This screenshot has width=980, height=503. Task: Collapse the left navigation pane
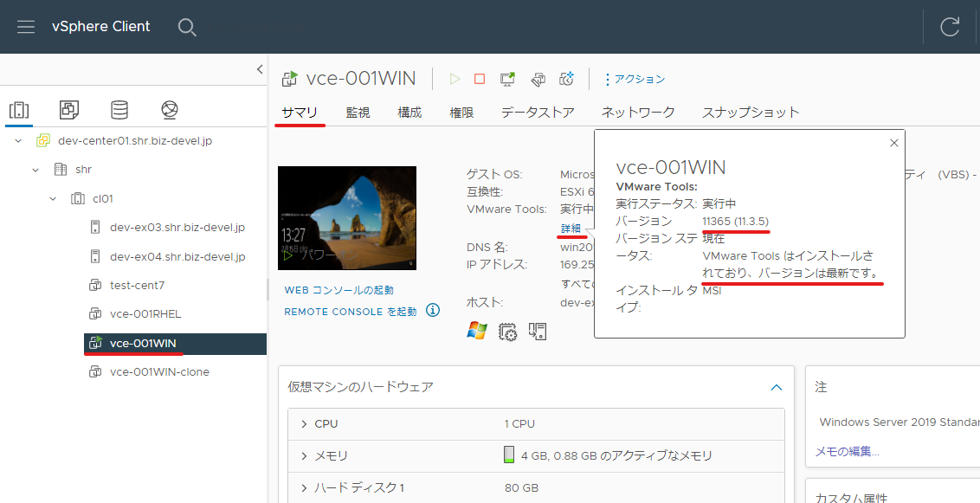point(260,69)
